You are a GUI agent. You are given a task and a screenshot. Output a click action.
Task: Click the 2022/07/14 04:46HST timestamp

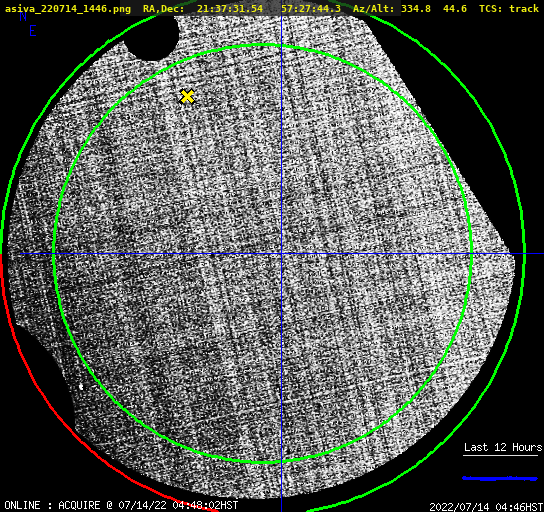pyautogui.click(x=486, y=506)
